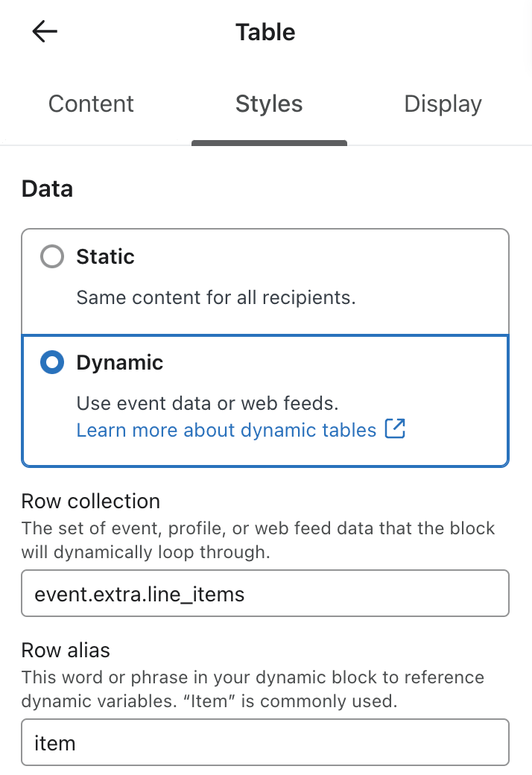This screenshot has height=775, width=532.
Task: Focus the Row collection input field
Action: [265, 593]
